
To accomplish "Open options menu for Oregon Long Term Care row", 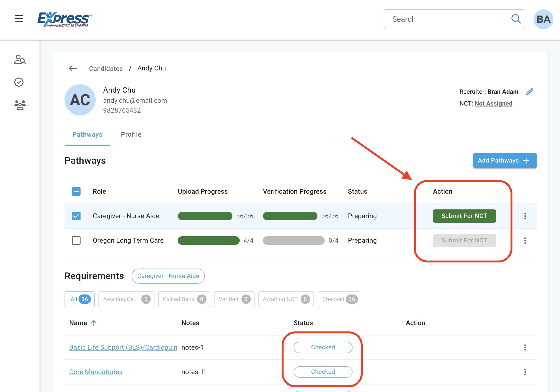I will [525, 241].
